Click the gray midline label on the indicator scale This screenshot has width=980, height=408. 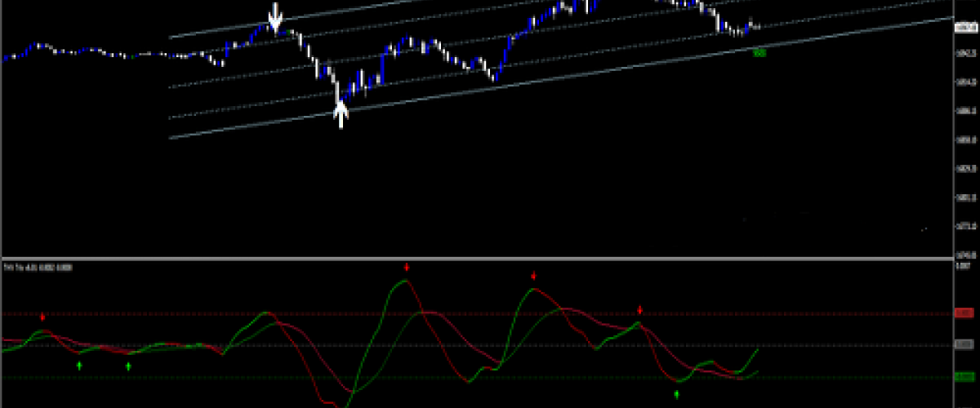964,345
